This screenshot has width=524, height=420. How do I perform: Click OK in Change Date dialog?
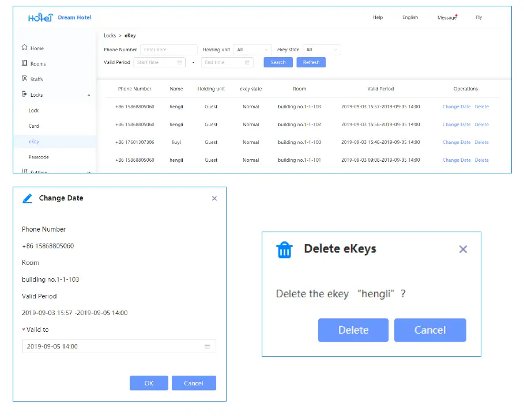point(149,383)
